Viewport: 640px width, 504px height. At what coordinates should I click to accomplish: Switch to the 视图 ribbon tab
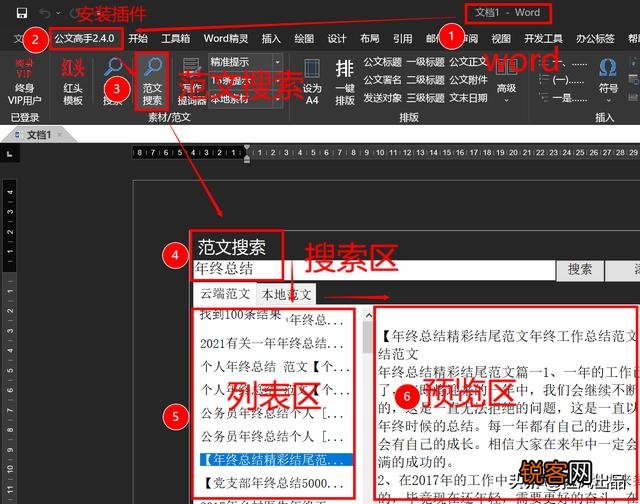tap(501, 39)
